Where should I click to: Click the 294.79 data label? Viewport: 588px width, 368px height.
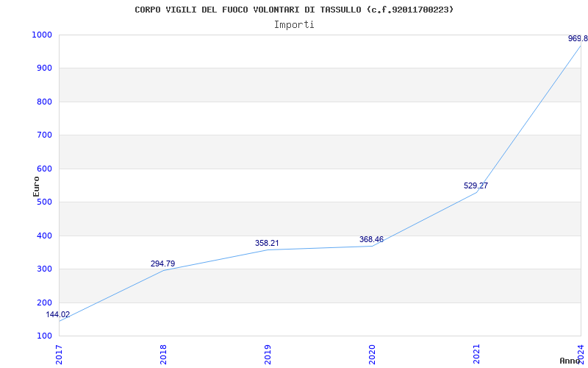[162, 263]
